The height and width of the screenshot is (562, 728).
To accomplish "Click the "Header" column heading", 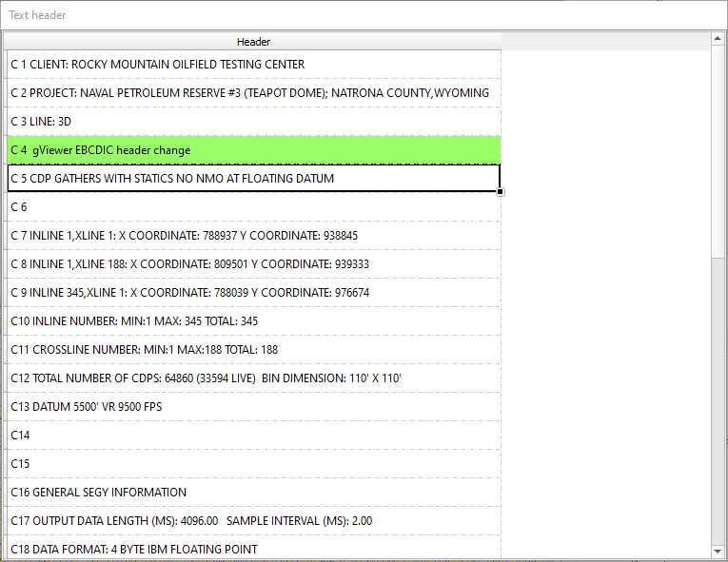I will (253, 42).
